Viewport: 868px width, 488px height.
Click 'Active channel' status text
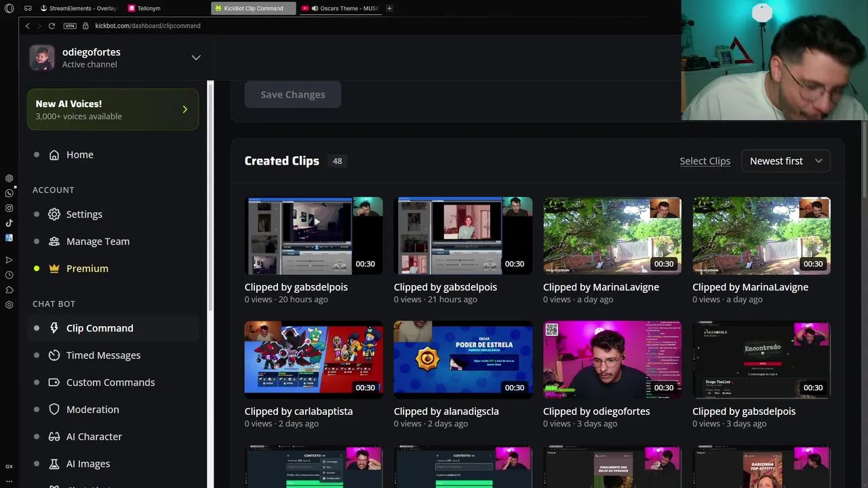click(x=90, y=64)
